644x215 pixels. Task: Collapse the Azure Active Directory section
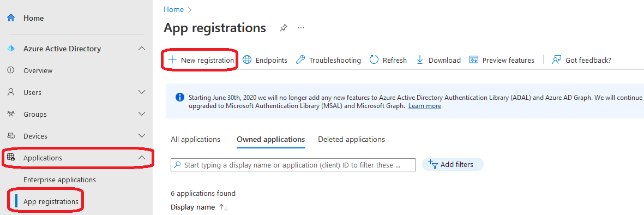142,49
